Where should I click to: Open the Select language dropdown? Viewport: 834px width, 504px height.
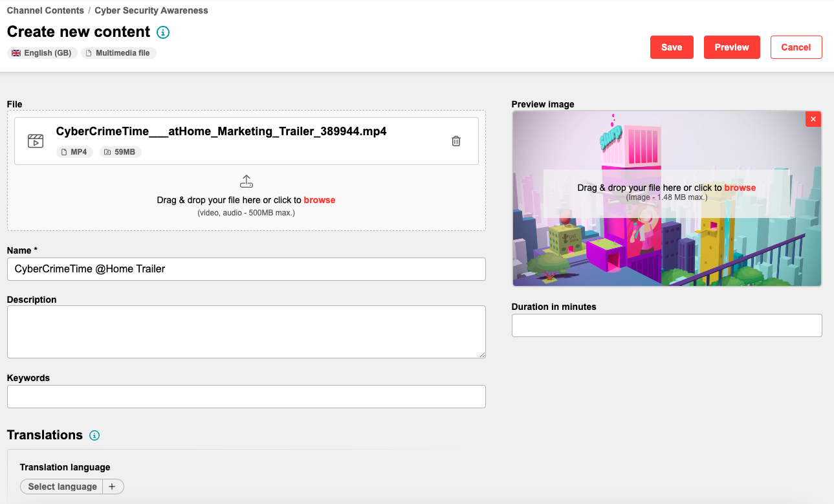pos(62,487)
